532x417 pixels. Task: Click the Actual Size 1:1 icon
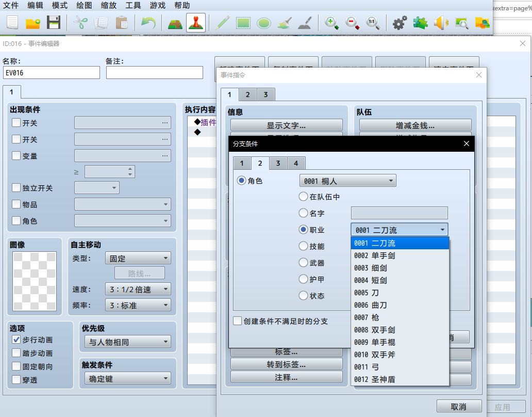pyautogui.click(x=373, y=23)
